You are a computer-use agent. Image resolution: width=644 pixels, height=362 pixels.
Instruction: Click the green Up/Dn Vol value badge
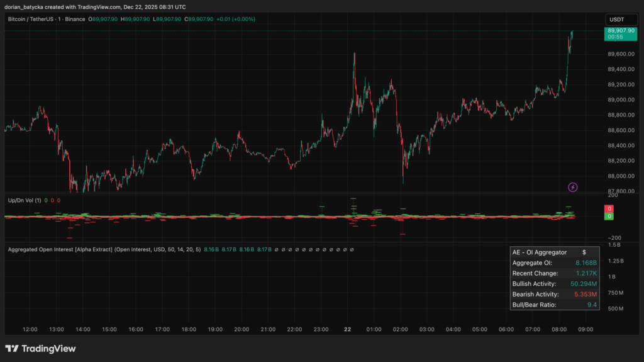[609, 217]
